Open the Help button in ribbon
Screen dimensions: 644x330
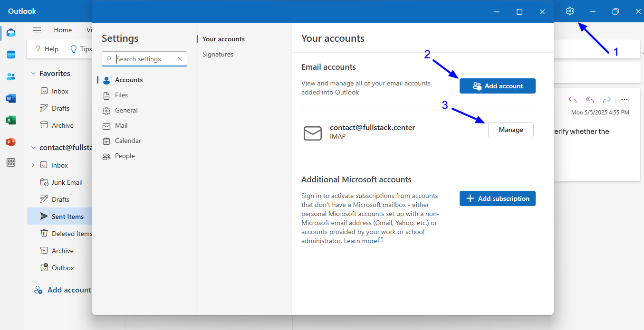pyautogui.click(x=47, y=49)
